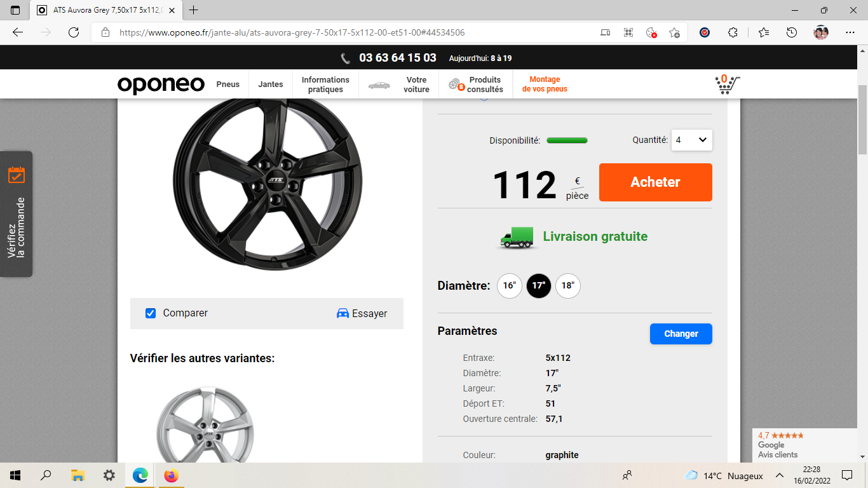868x488 pixels.
Task: Send this page to your devices
Action: pos(606,32)
